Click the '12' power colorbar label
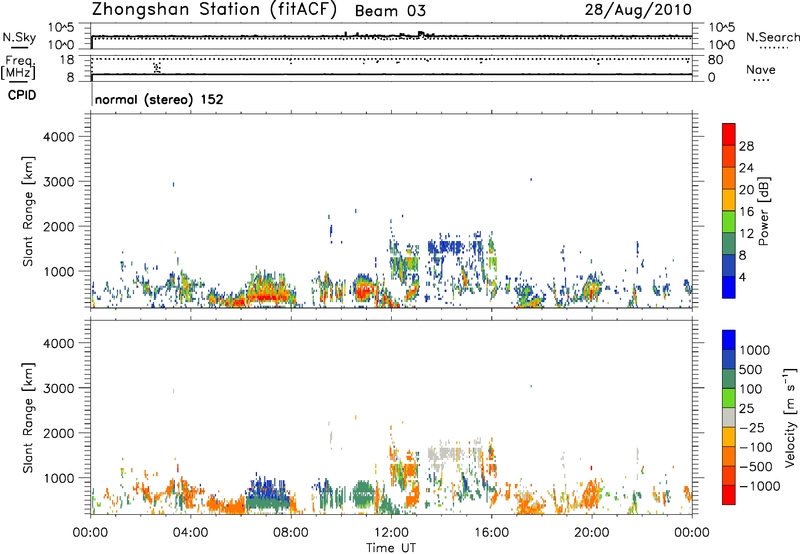 point(746,234)
